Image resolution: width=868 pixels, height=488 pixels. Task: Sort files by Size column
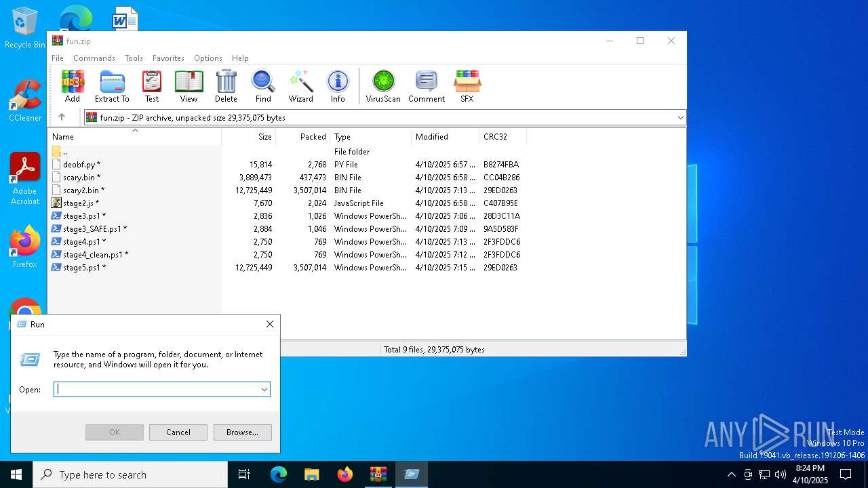click(249, 137)
